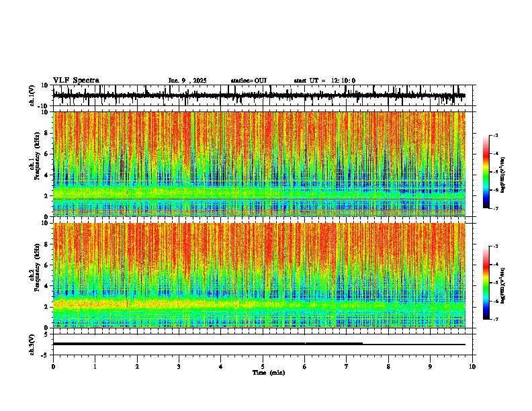Click the "Jan. 9, 2025" date label
The height and width of the screenshot is (411, 532).
187,81
